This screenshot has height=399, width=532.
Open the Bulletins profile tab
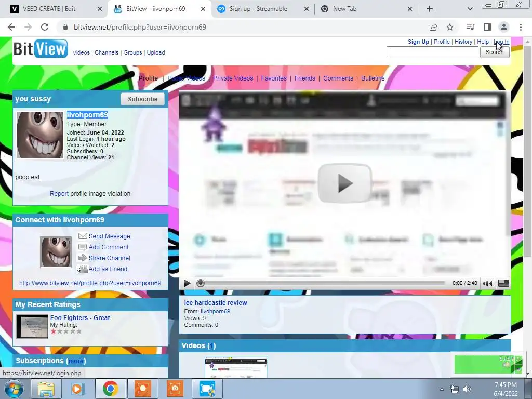pyautogui.click(x=373, y=78)
